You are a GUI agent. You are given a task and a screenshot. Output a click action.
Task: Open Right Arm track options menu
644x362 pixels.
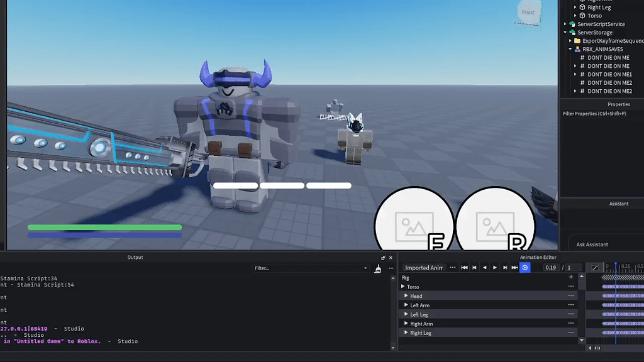tap(571, 324)
